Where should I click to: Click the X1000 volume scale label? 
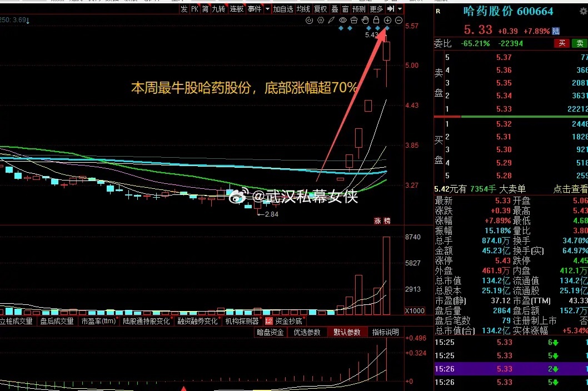click(415, 311)
